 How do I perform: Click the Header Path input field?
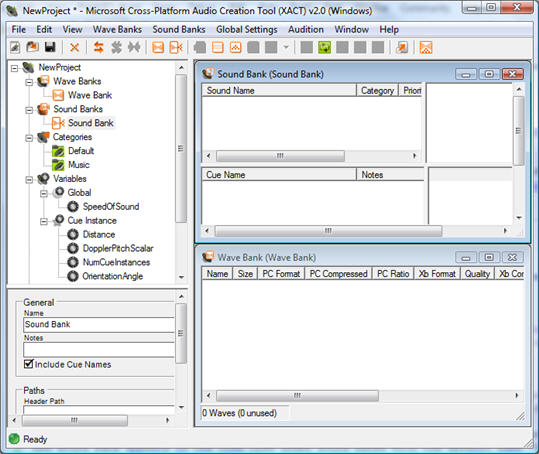99,409
